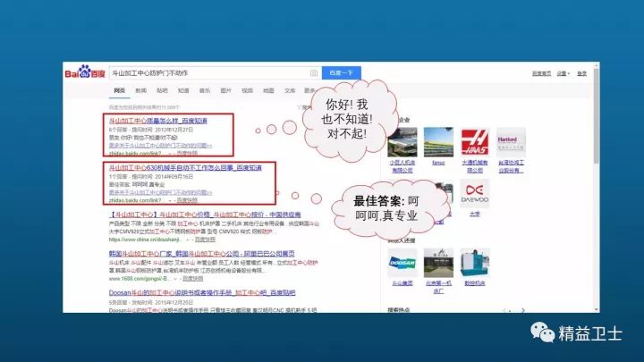644x362 pixels.
Task: Click www.1688.com green URL text
Action: pyautogui.click(x=140, y=278)
